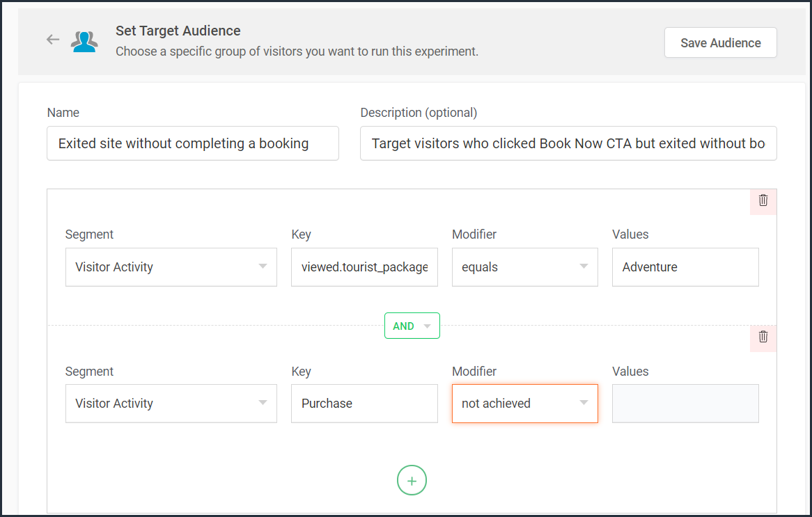The height and width of the screenshot is (517, 812).
Task: Click the viewed.tourist_package Key field
Action: click(364, 267)
